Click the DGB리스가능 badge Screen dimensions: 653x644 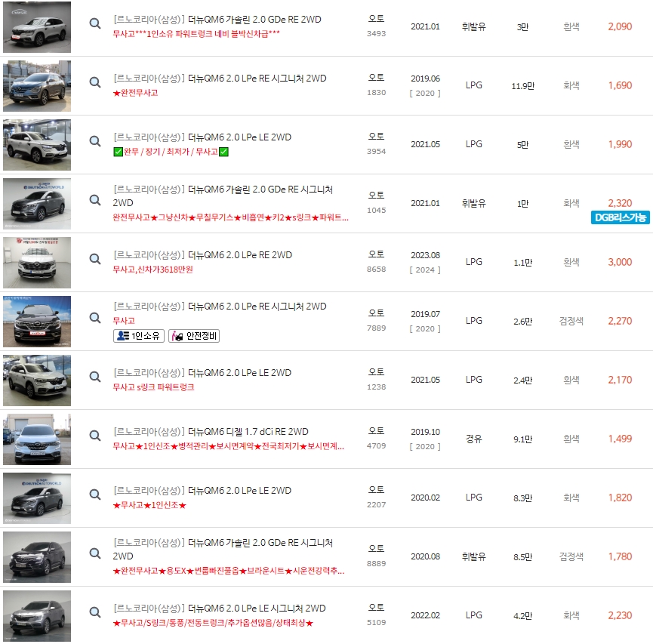[x=620, y=217]
